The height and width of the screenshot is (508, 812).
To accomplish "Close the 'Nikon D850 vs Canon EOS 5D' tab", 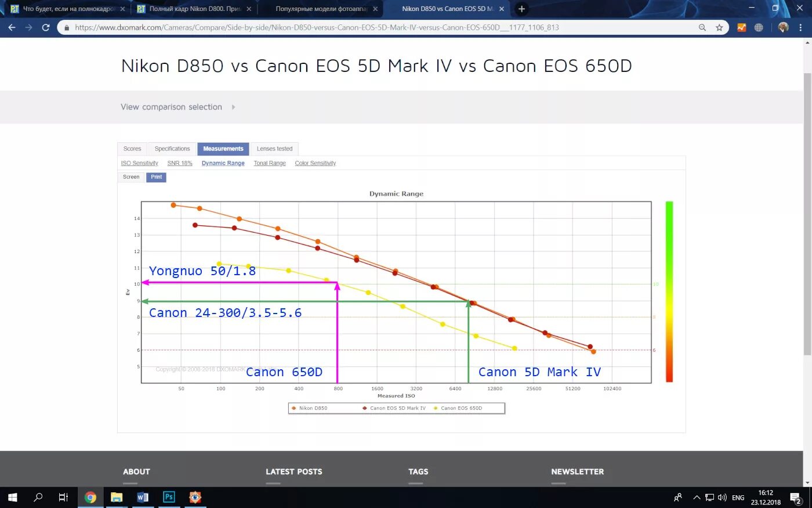I will (502, 9).
